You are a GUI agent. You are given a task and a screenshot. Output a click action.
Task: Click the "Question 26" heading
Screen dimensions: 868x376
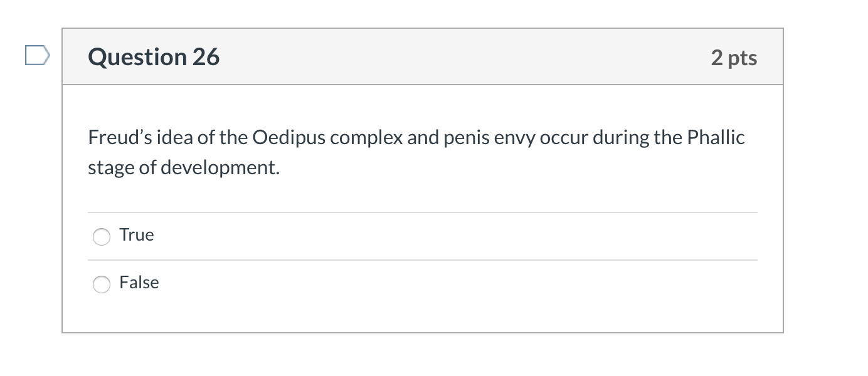pos(154,57)
